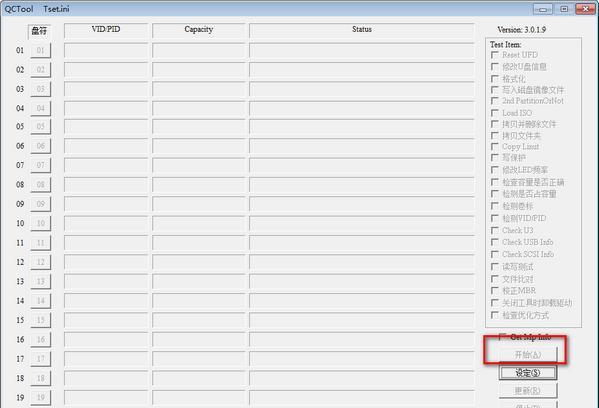Toggle the 校正MBR checkbox

[495, 291]
